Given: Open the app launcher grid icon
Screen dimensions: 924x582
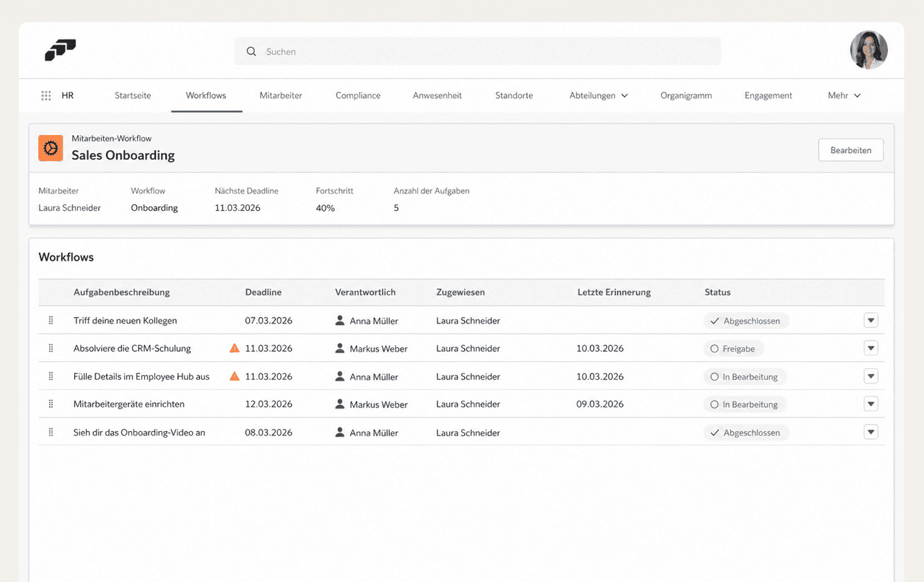Looking at the screenshot, I should click(x=46, y=95).
